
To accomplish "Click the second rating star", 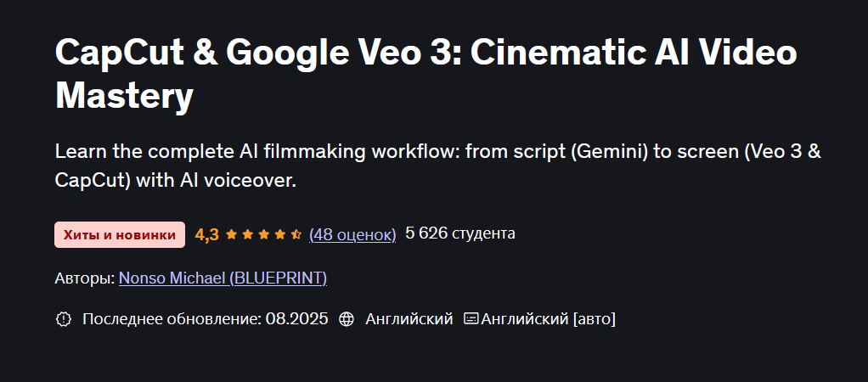I will (x=247, y=234).
